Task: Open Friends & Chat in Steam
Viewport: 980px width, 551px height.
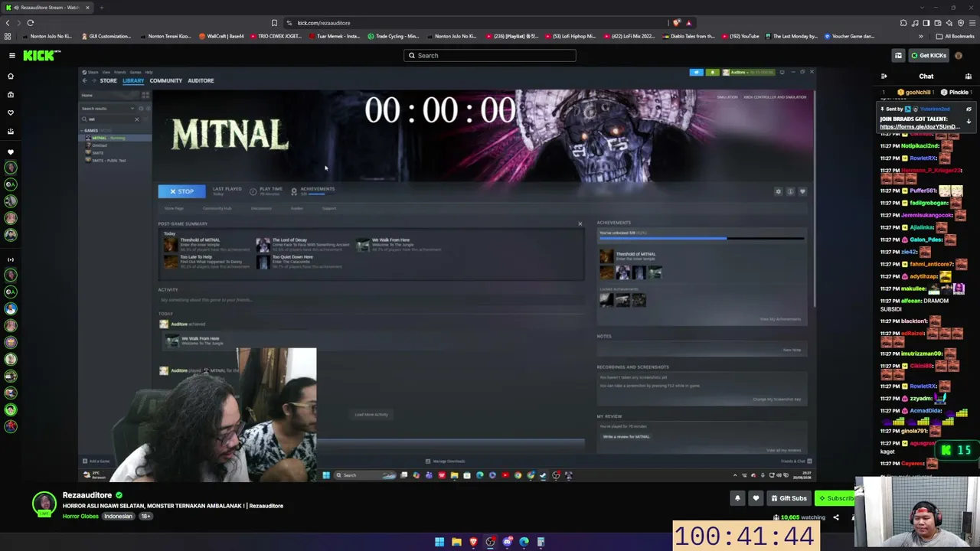Action: click(796, 461)
